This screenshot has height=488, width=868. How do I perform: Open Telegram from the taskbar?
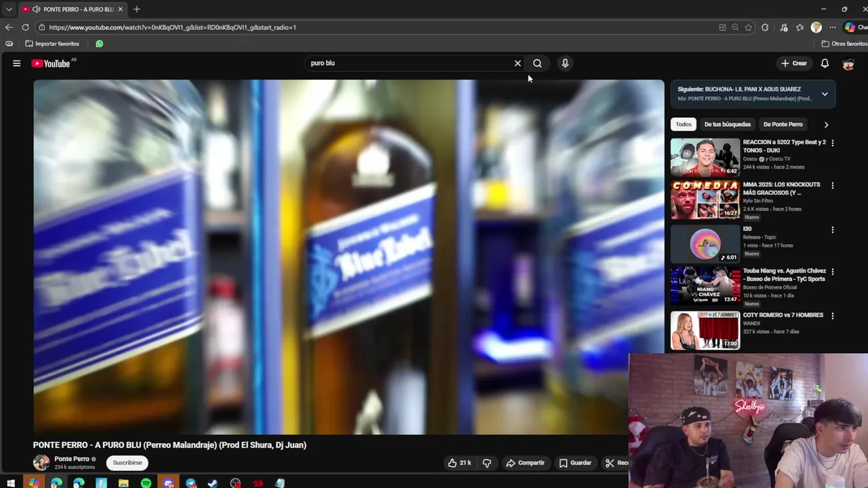click(x=191, y=483)
